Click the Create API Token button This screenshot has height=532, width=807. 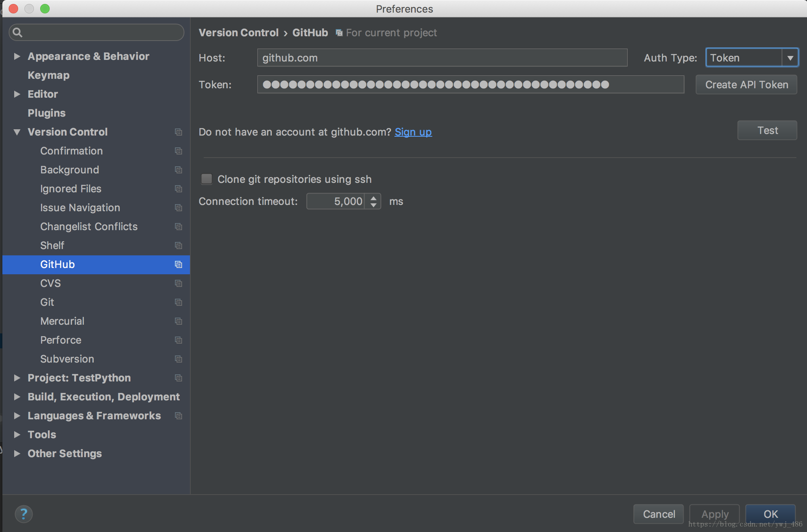point(746,85)
